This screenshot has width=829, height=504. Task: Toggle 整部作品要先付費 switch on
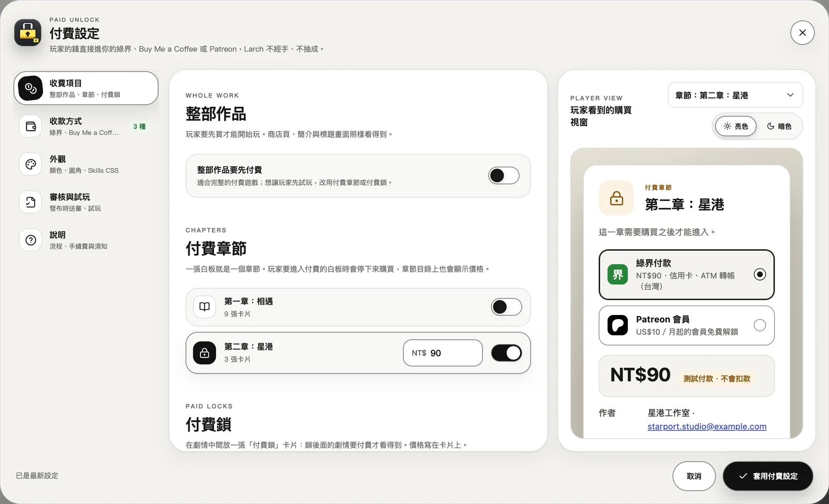[x=504, y=176]
